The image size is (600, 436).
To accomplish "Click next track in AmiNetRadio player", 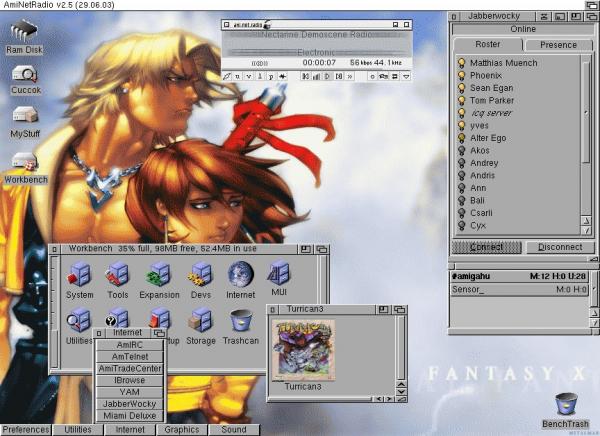I will (x=339, y=77).
